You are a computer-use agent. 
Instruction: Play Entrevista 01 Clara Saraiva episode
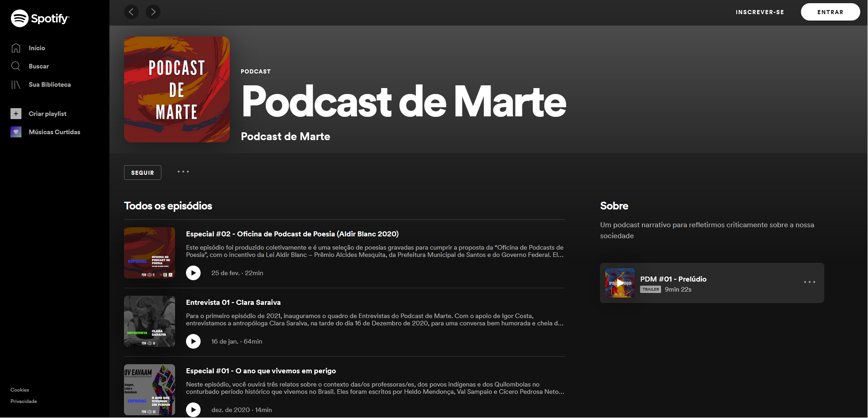[x=193, y=341]
